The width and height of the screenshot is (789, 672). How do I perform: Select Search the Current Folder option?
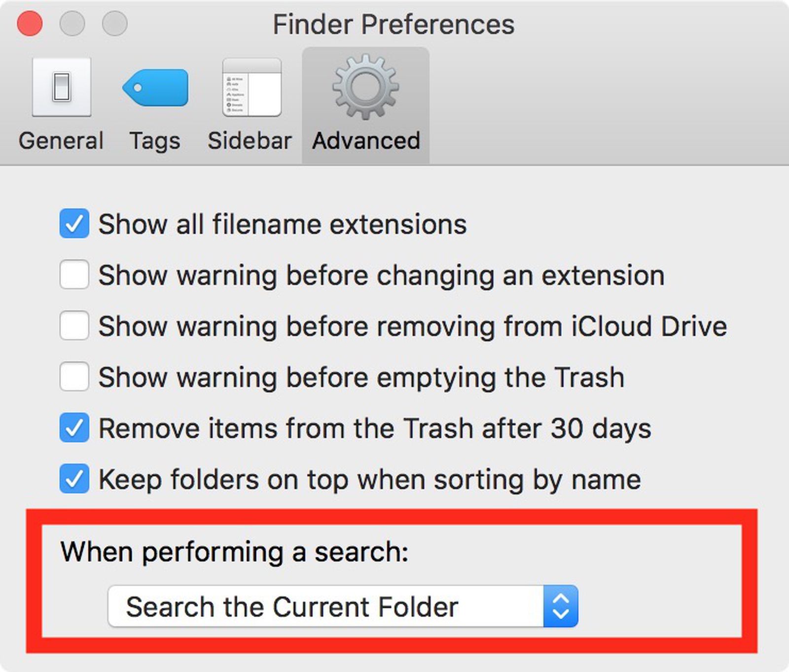(293, 606)
